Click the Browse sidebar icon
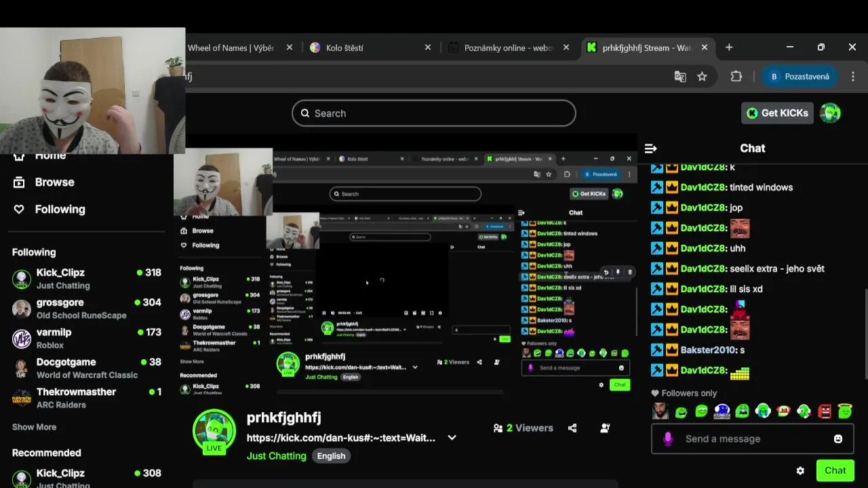 click(x=19, y=182)
